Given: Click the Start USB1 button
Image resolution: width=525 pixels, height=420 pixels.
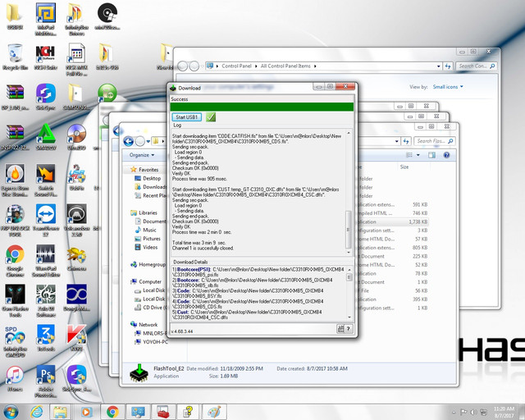Looking at the screenshot, I should tap(186, 116).
